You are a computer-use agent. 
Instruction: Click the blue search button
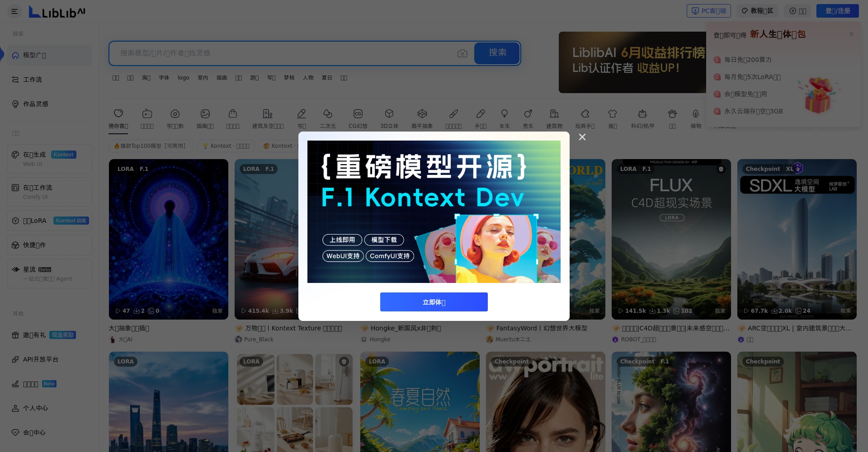[497, 53]
